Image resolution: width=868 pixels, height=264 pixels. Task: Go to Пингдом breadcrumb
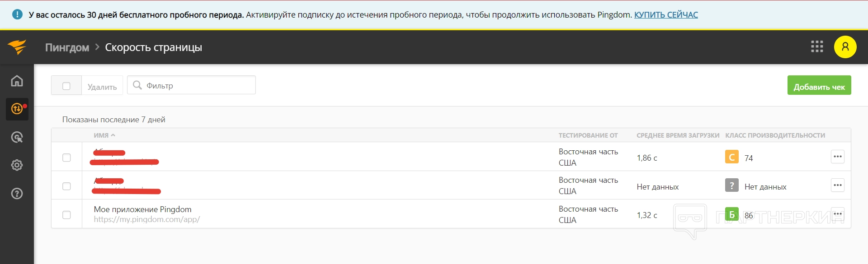tap(67, 47)
